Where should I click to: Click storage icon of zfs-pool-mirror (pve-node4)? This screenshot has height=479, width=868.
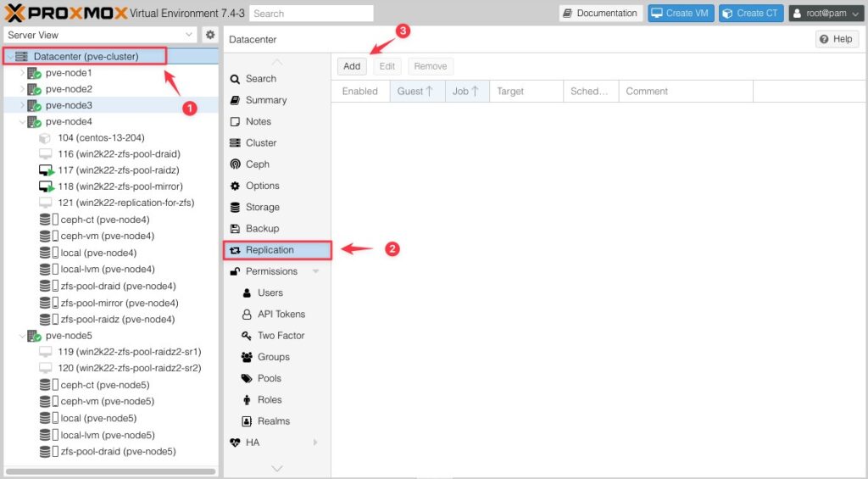pyautogui.click(x=48, y=303)
